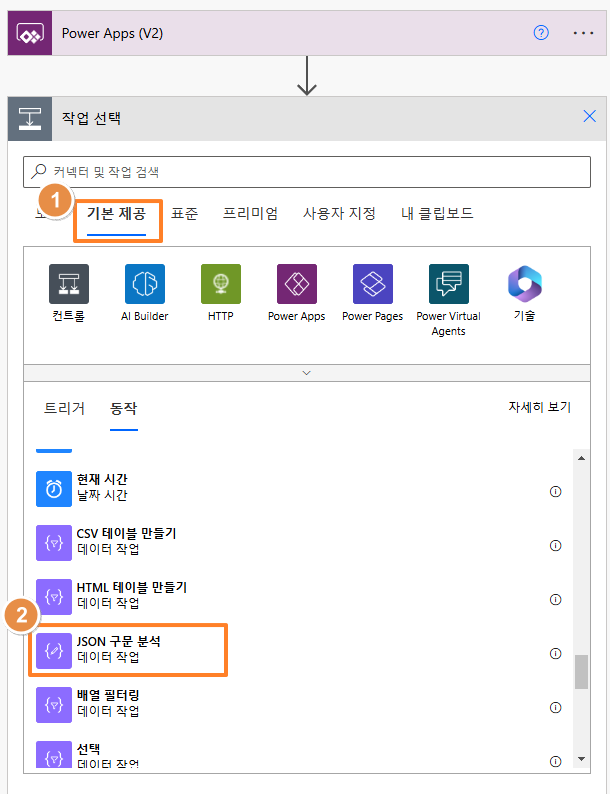Click the HTML 테이블 만들기 icon
The width and height of the screenshot is (610, 794).
click(x=54, y=597)
